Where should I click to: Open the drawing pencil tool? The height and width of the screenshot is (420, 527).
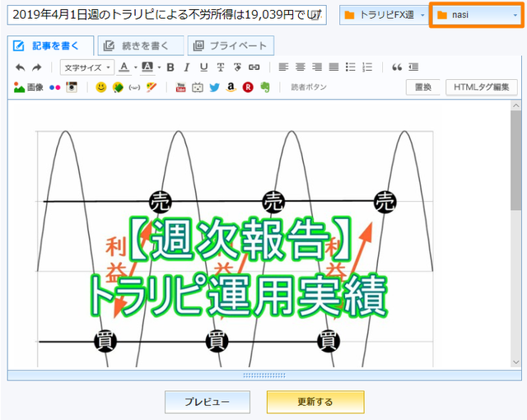[x=152, y=87]
